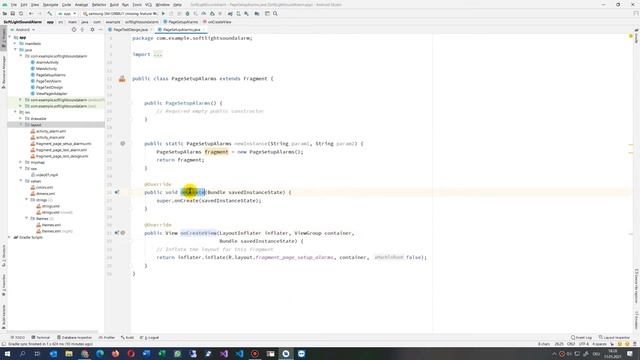The width and height of the screenshot is (640, 360).
Task: Open the Tools menu
Action: tap(137, 4)
